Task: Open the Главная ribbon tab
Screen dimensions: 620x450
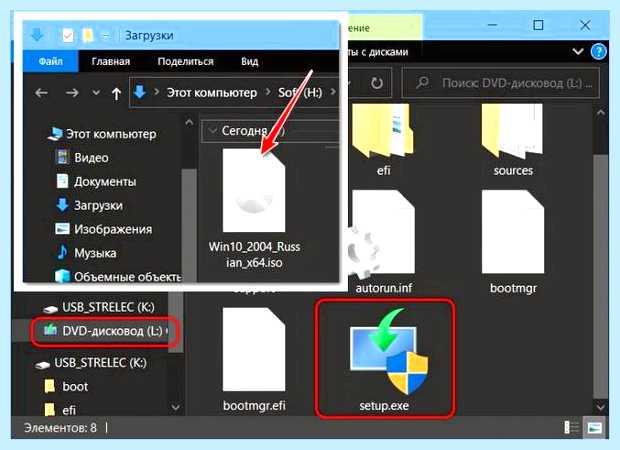Action: coord(111,61)
